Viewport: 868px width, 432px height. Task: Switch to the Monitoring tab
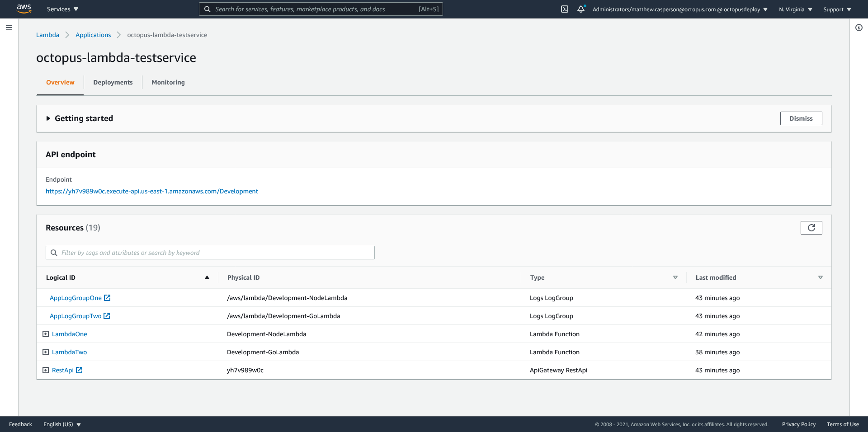(x=168, y=82)
